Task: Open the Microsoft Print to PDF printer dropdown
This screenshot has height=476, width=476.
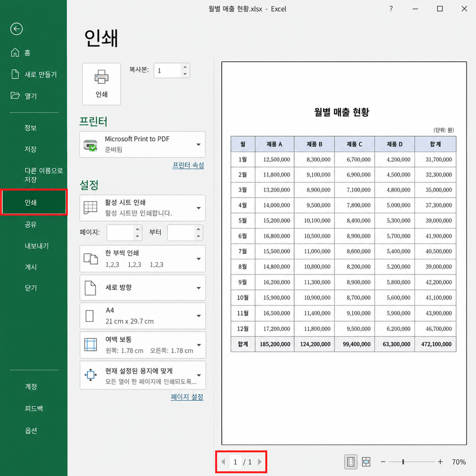Action: point(142,145)
